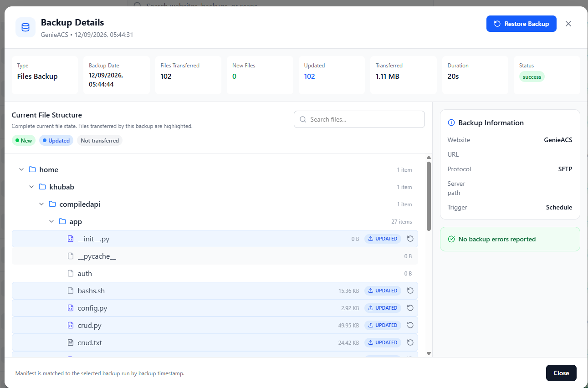
Task: Click the UPDATED badge on crud.py row
Action: click(383, 325)
